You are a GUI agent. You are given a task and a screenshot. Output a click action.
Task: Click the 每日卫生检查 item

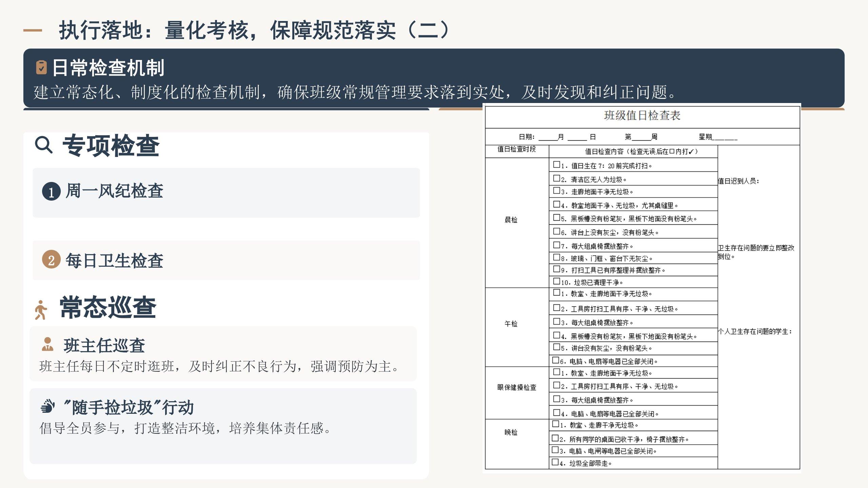(x=114, y=261)
